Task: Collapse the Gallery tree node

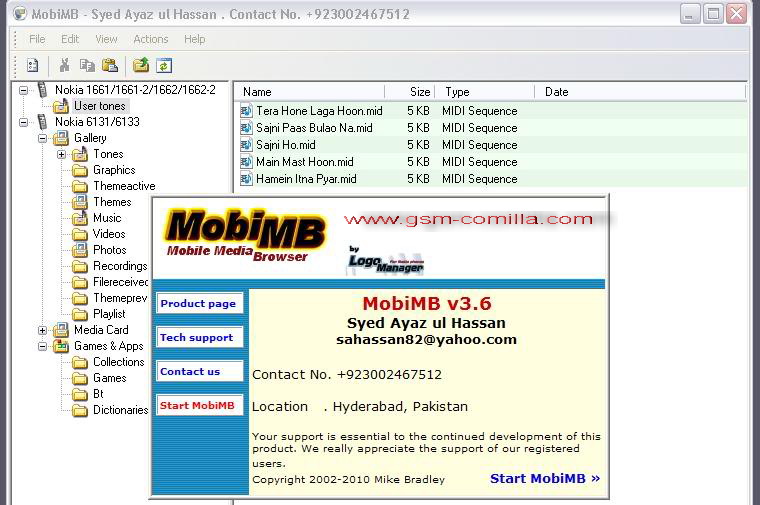Action: point(43,139)
